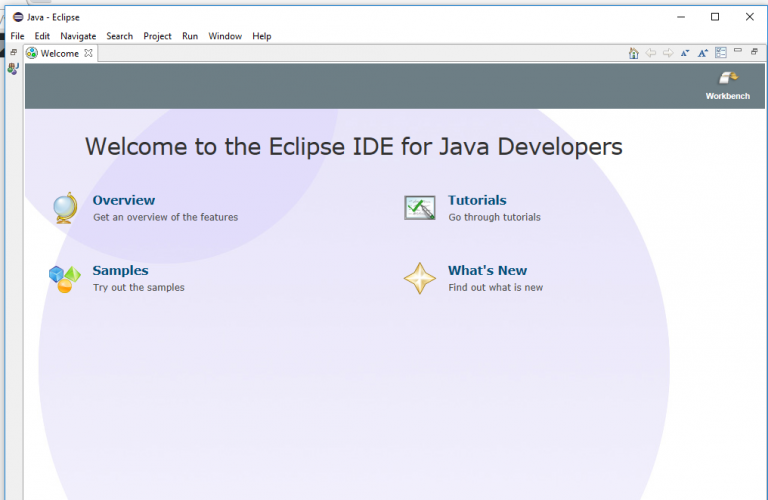Open the Window menu
Screen dimensions: 768x500
(225, 36)
